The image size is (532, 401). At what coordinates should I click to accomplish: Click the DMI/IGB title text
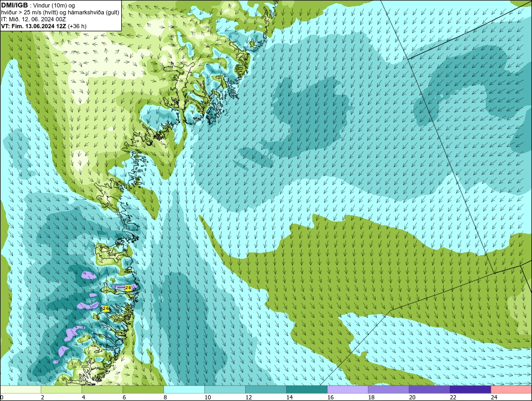(x=14, y=5)
